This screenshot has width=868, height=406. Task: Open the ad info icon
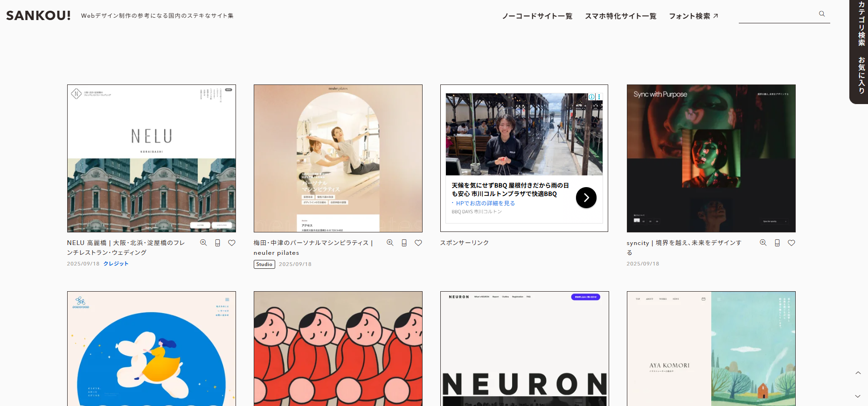[x=591, y=97]
